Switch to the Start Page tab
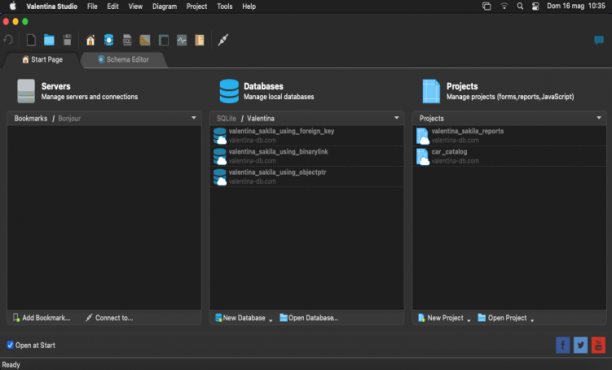The height and width of the screenshot is (370, 612). [42, 60]
